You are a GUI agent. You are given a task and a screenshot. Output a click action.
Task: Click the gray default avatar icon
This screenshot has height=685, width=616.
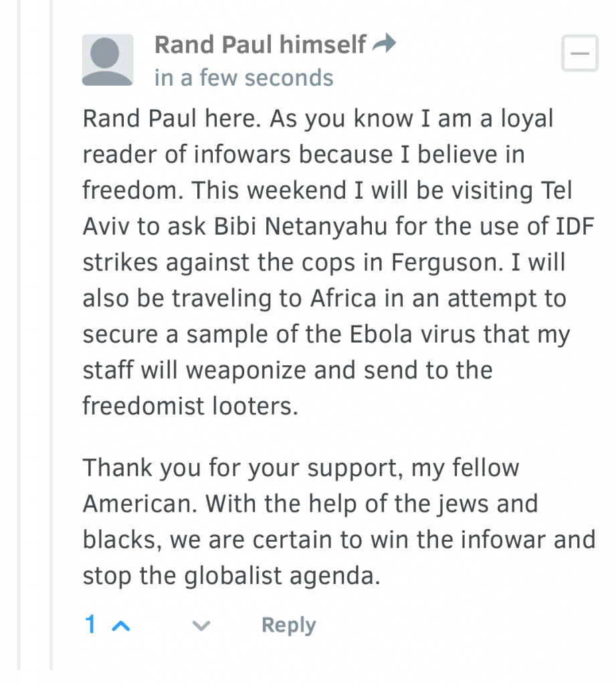[x=107, y=60]
